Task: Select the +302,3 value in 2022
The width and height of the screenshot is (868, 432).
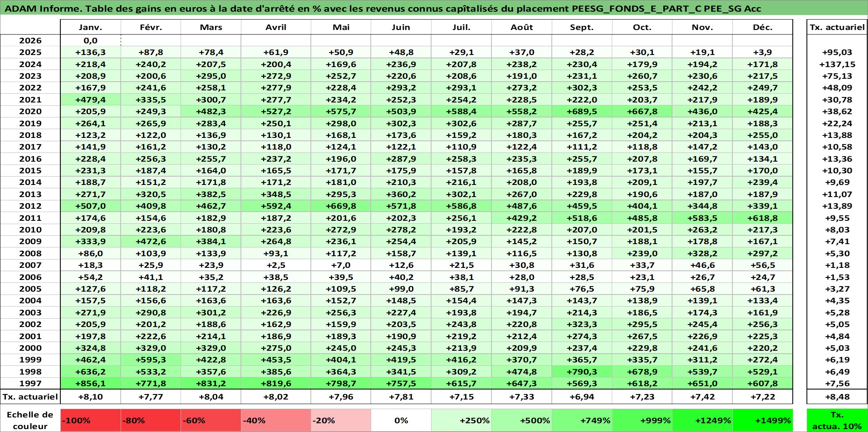Action: (582, 87)
